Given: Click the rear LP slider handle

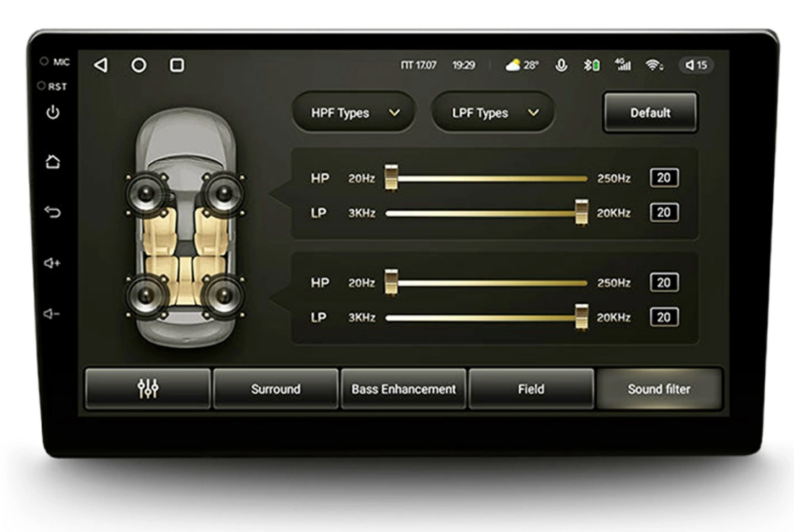Looking at the screenshot, I should click(581, 317).
